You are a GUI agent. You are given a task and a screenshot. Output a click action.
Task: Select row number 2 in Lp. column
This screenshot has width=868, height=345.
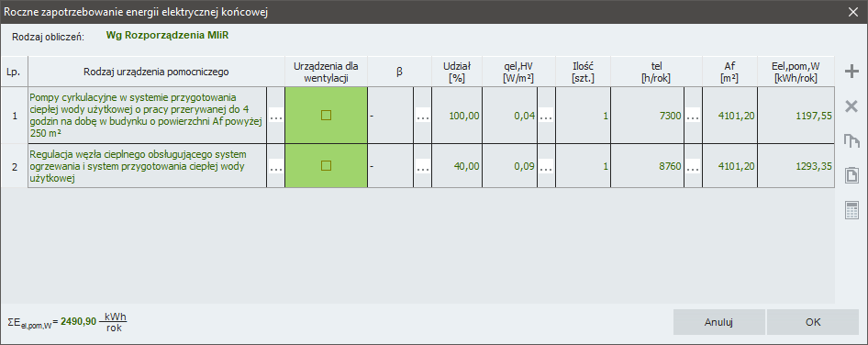(15, 165)
